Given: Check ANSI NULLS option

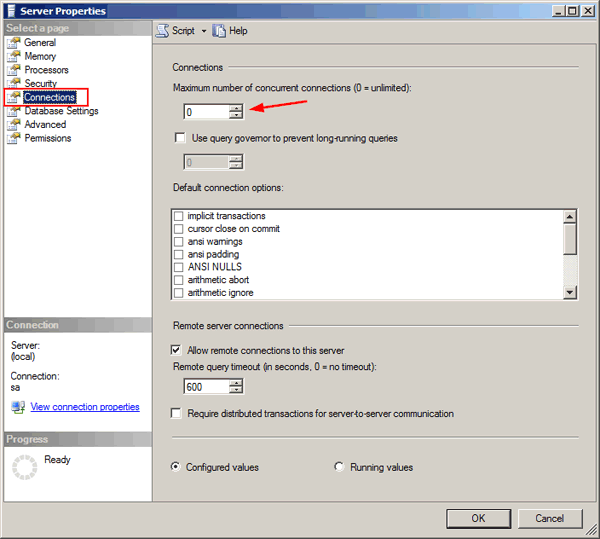Looking at the screenshot, I should tap(179, 267).
